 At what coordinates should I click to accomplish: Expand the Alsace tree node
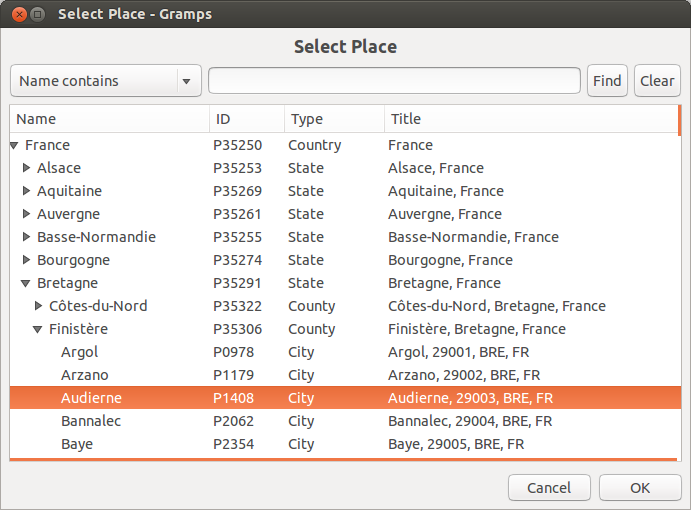[x=26, y=168]
